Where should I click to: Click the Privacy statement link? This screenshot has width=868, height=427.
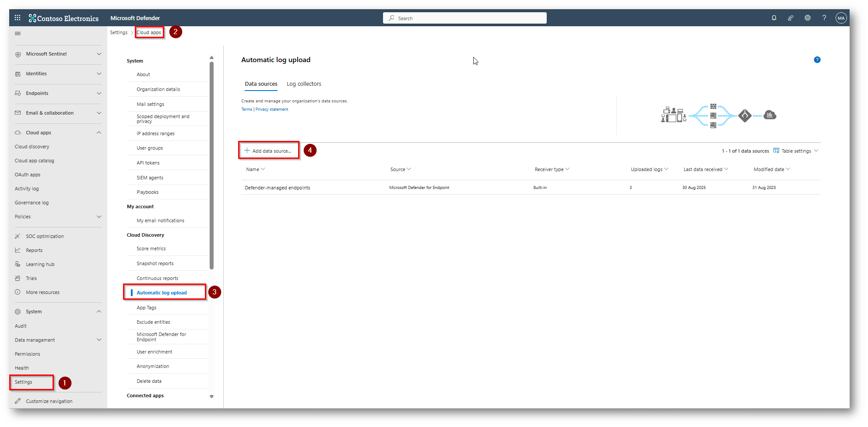click(272, 109)
